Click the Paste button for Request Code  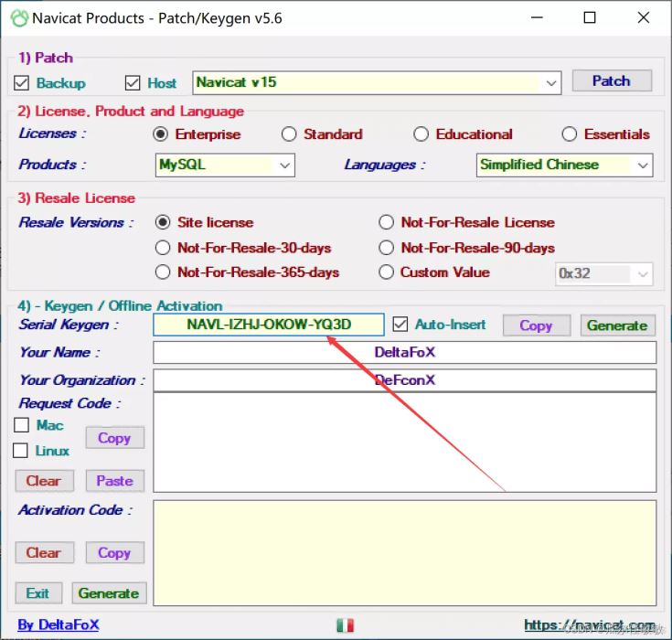click(x=114, y=481)
